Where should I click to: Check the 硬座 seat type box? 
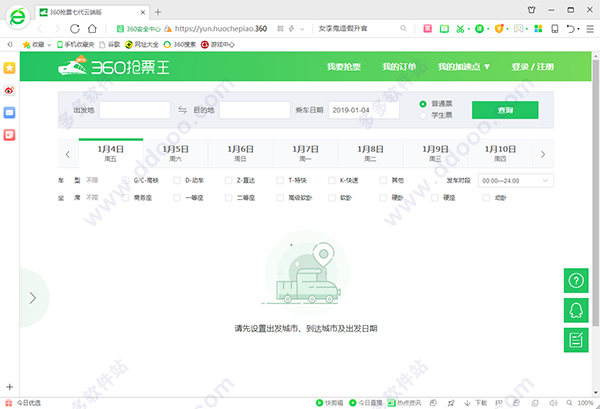[x=435, y=198]
